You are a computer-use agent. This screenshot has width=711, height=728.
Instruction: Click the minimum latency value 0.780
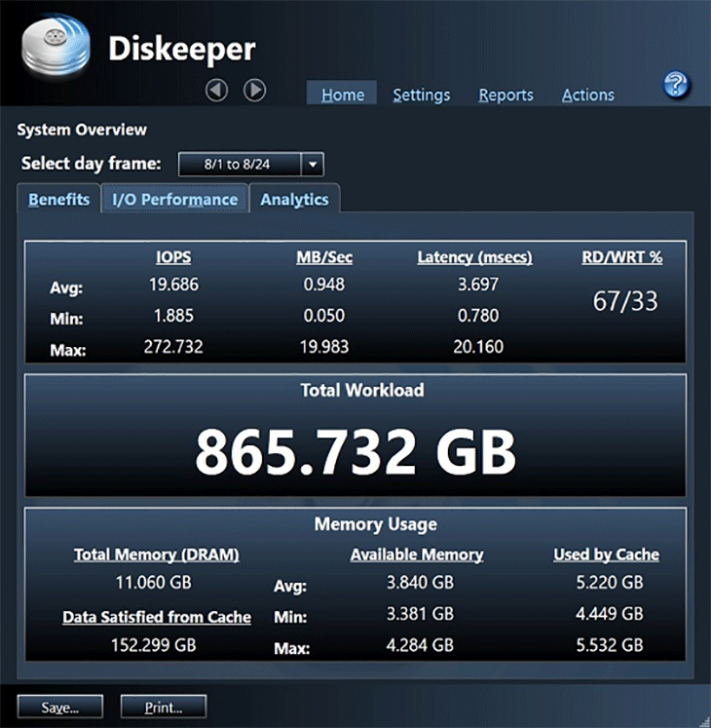coord(478,316)
